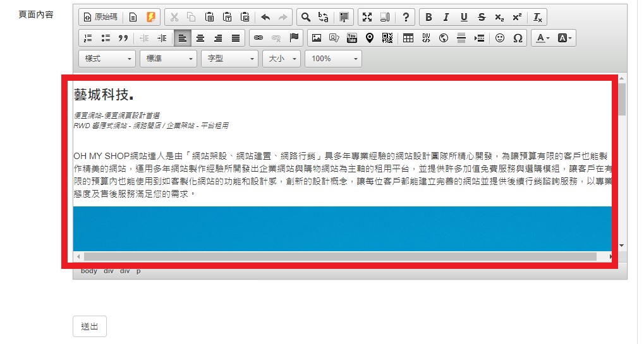Insert an anchor with flag icon

(x=294, y=38)
